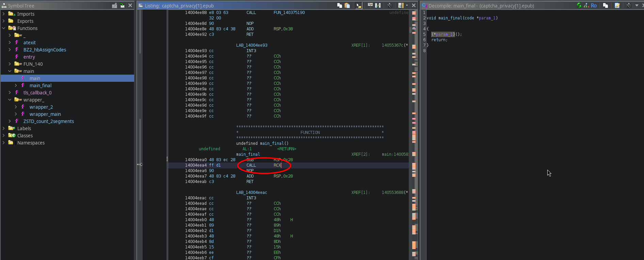Screen dimensions: 644x260
Task: Select main_final in the Symbol Tree
Action: pyautogui.click(x=40, y=86)
